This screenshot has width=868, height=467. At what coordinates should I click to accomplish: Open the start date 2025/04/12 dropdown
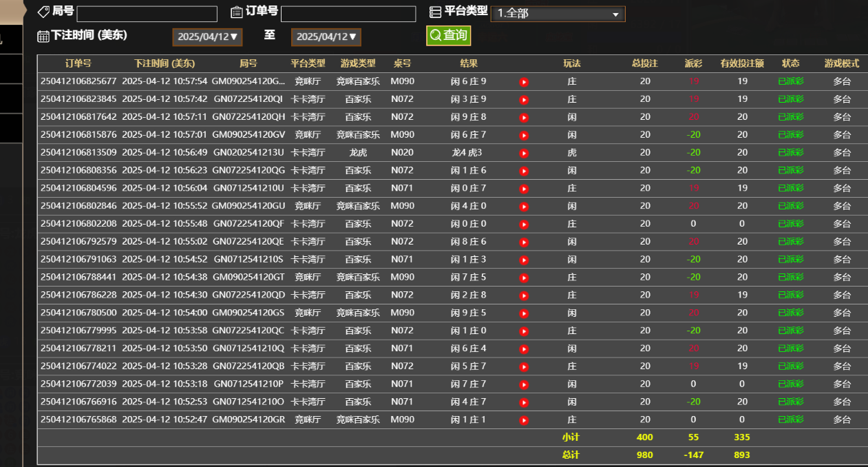tap(207, 37)
